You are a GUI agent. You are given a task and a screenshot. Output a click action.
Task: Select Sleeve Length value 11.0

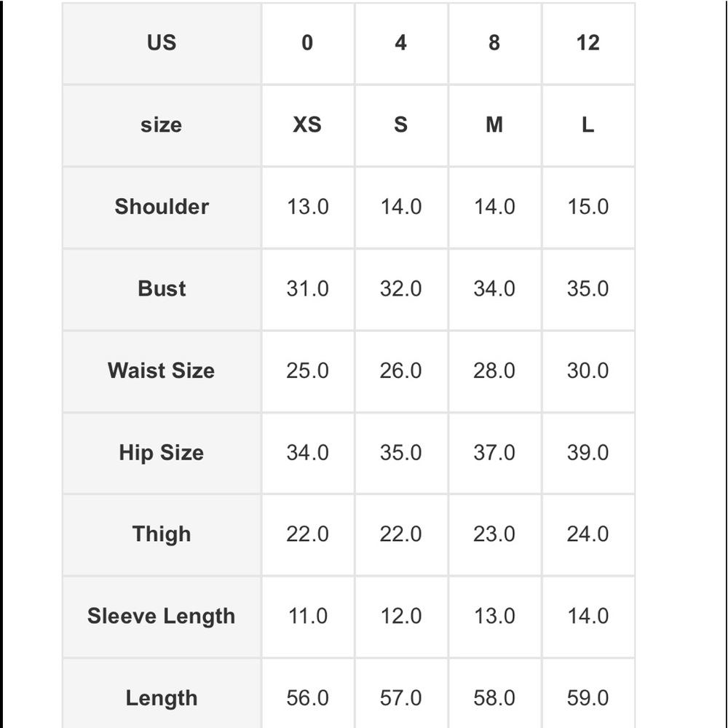[x=308, y=617]
